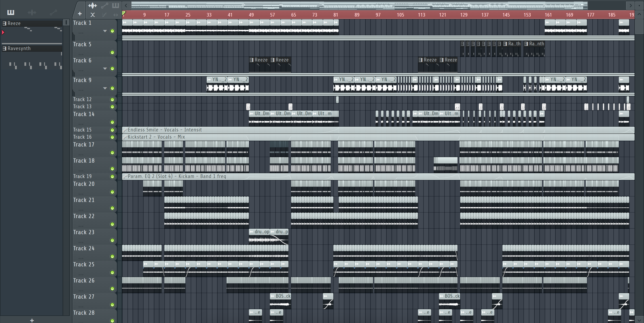Image resolution: width=644 pixels, height=323 pixels.
Task: Click scroll-up arrow of the vertical scrollbar
Action: tap(639, 14)
